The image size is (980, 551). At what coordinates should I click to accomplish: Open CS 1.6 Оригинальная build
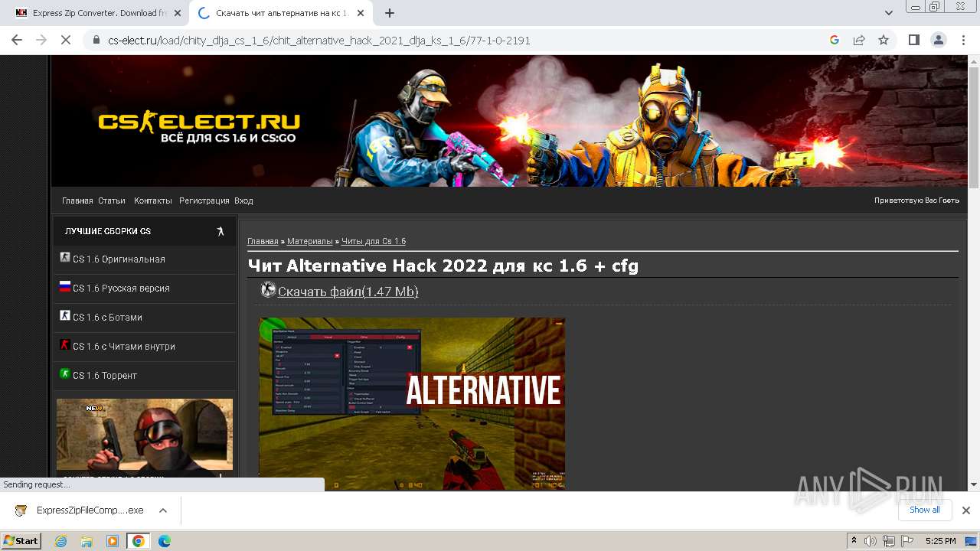[x=119, y=259]
